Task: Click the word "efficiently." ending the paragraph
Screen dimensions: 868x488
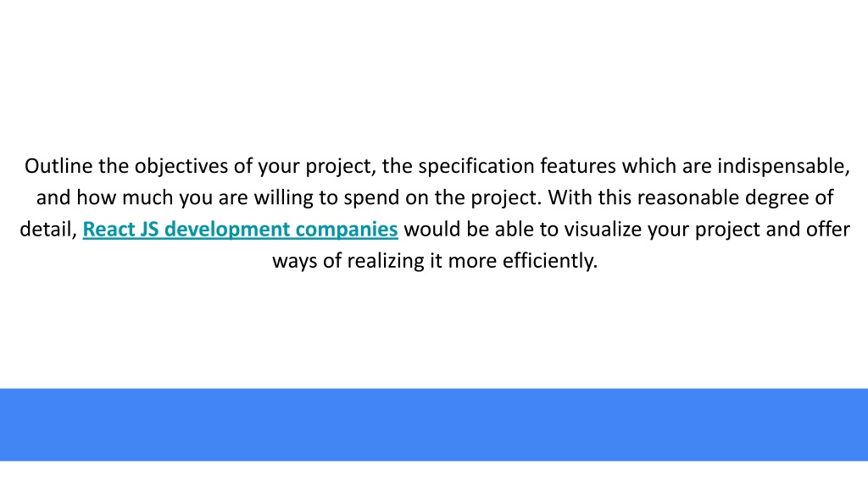Action: click(x=549, y=261)
